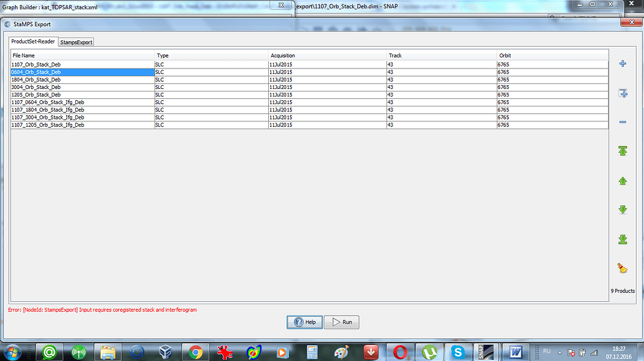644x361 pixels.
Task: Select row 1205_Orb_Stack_Deb
Action: pos(309,95)
